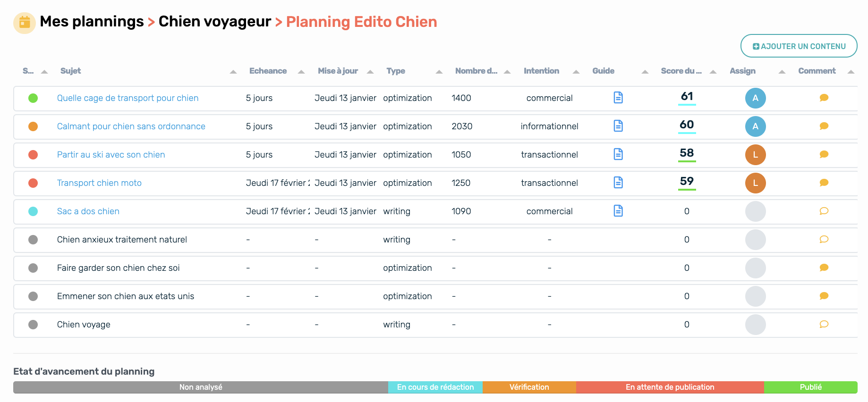Click avatar A assigned to Quelle cage row

(x=756, y=98)
